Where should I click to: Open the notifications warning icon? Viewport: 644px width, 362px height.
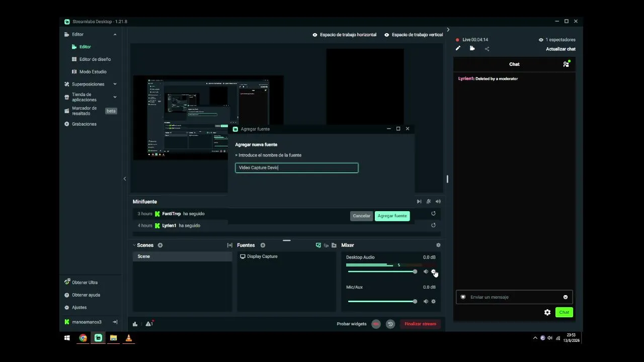coord(149,324)
